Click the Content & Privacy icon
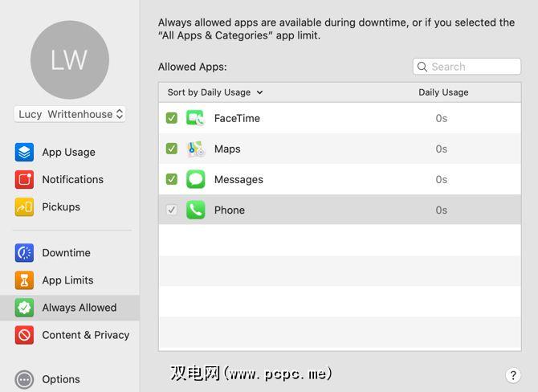The width and height of the screenshot is (538, 392). tap(24, 335)
